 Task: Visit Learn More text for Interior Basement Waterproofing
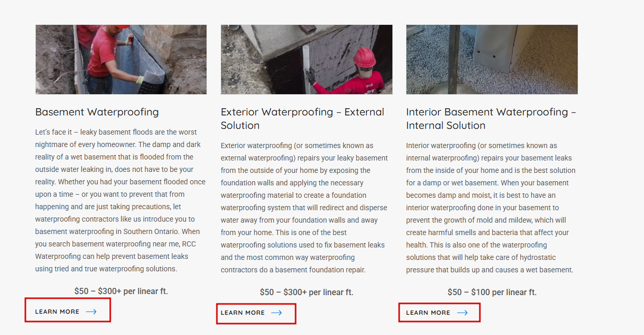pyautogui.click(x=428, y=313)
